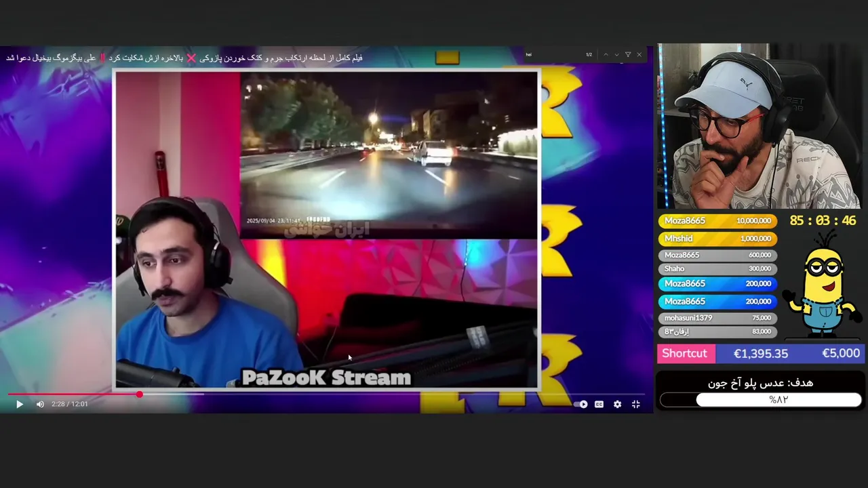Click the Persian video title text
This screenshot has height=488, width=868.
pyautogui.click(x=184, y=58)
